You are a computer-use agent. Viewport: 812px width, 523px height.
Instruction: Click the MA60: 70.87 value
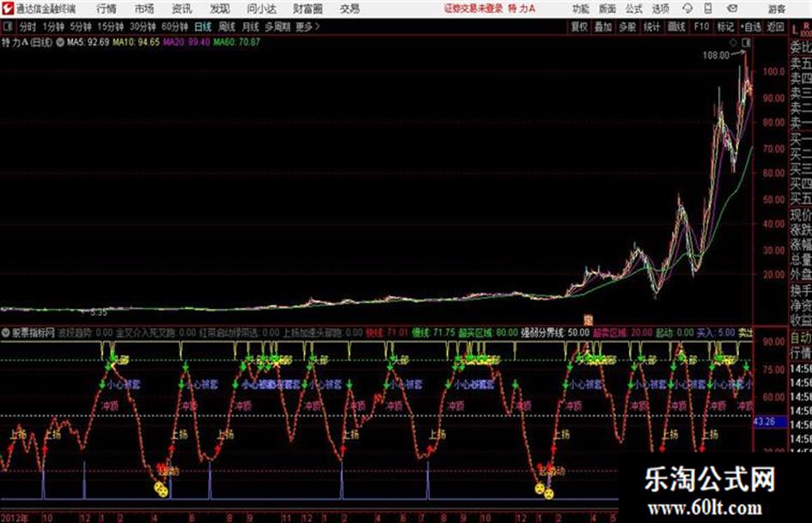click(236, 42)
